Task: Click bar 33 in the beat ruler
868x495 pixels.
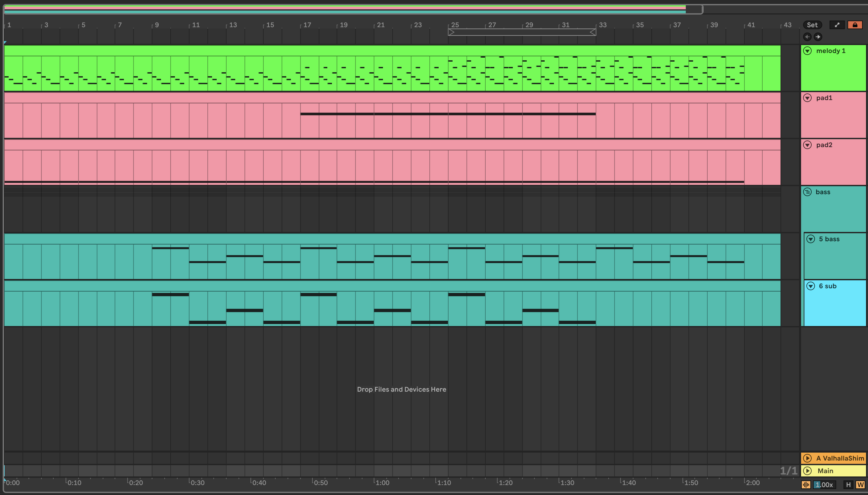Action: 603,25
